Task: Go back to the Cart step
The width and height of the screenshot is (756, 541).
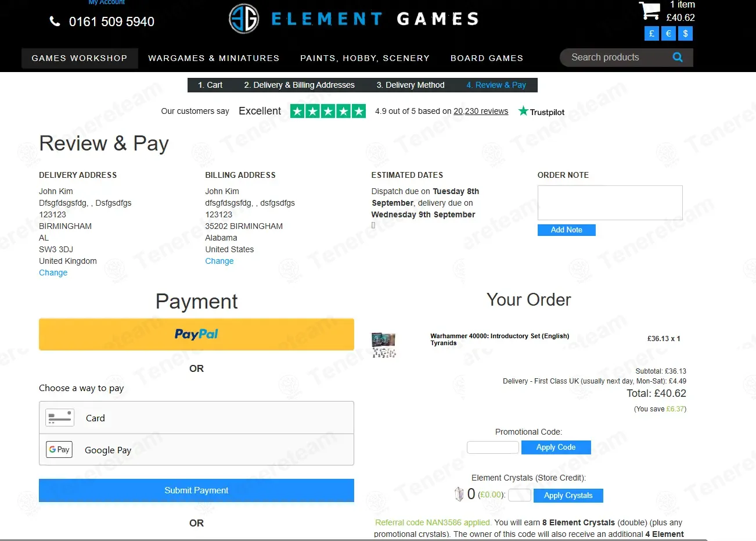Action: click(210, 85)
